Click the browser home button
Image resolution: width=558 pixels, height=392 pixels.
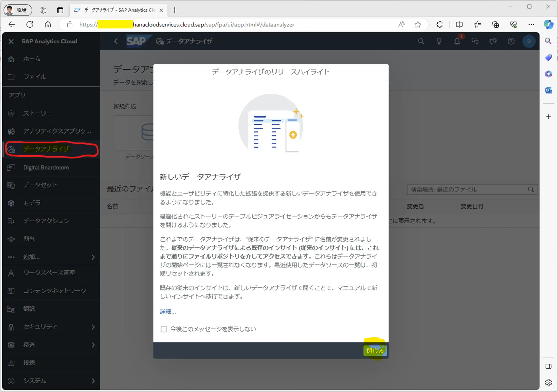(x=48, y=25)
